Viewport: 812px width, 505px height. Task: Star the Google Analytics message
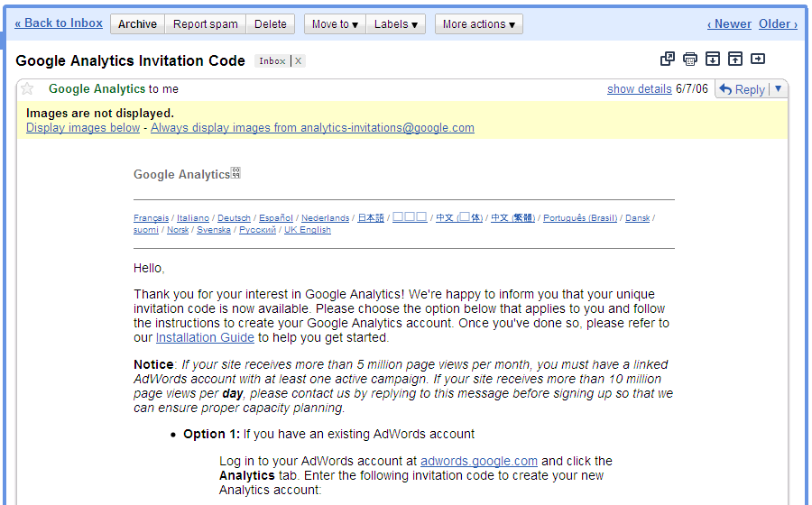27,89
